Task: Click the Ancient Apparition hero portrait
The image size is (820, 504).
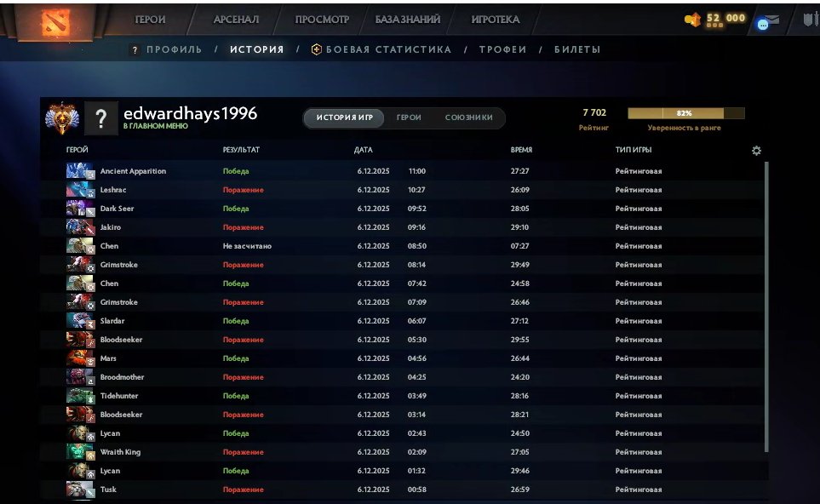Action: tap(78, 171)
